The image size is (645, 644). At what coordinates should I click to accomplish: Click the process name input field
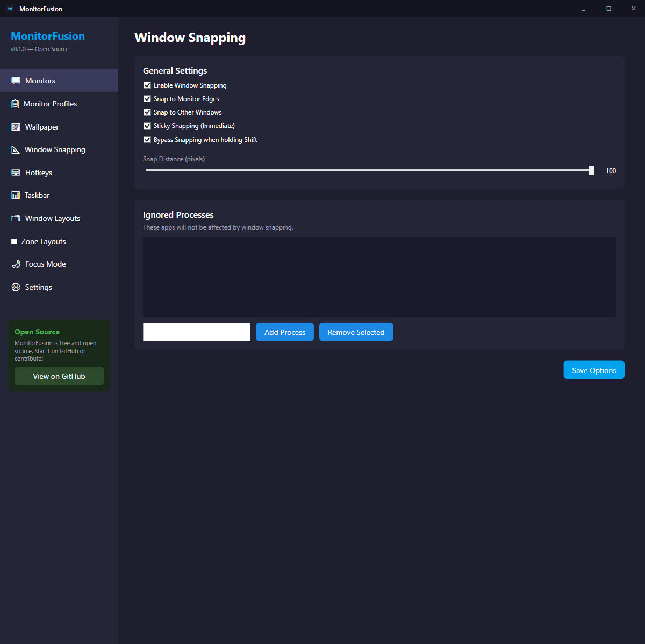coord(196,332)
